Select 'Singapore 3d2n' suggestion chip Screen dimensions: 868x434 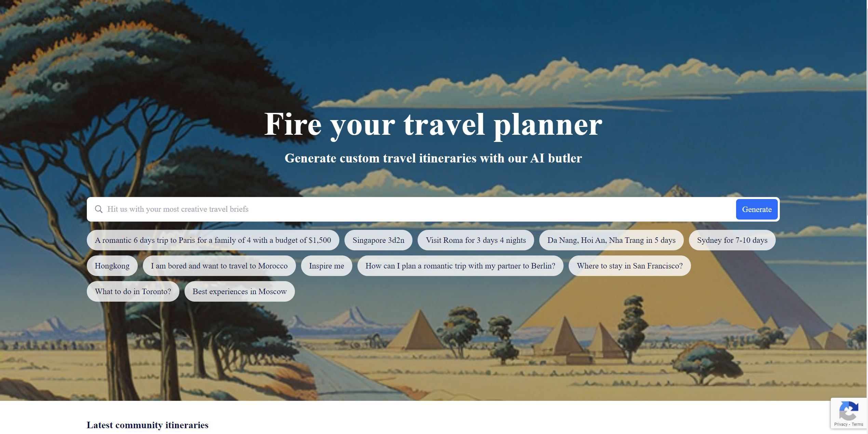378,239
